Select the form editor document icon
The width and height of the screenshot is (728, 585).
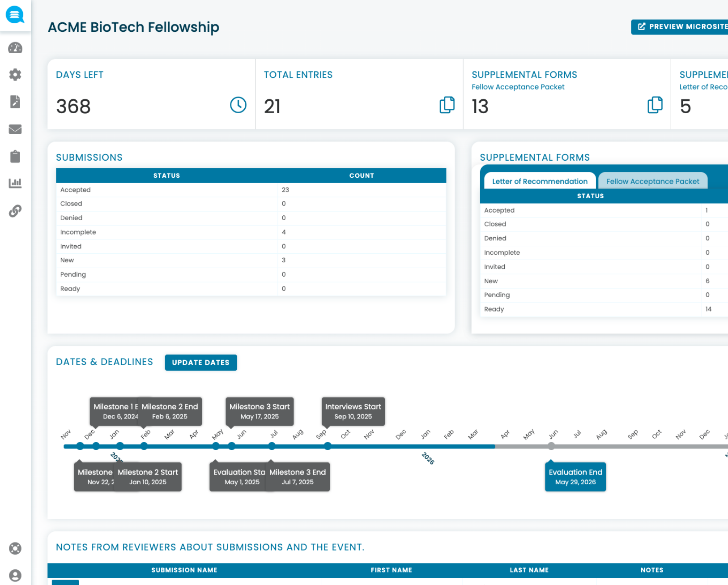15,102
